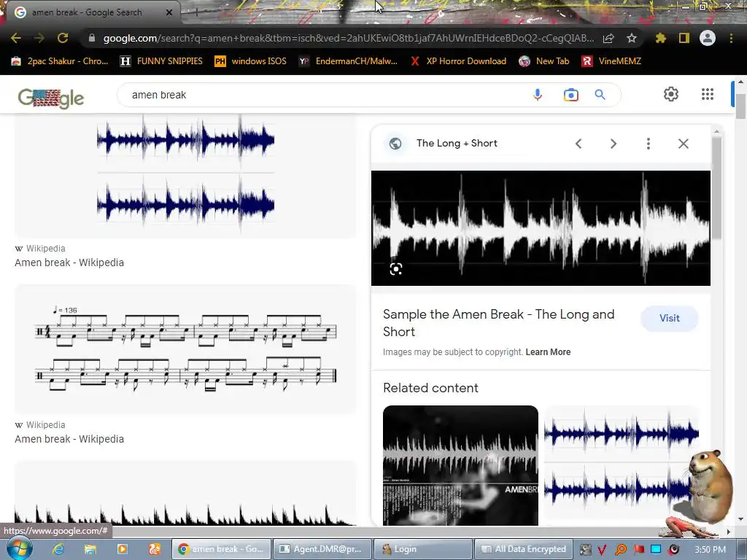Screen dimensions: 747x560
Task: Open UC Browser taskbar icon
Action: [x=155, y=549]
